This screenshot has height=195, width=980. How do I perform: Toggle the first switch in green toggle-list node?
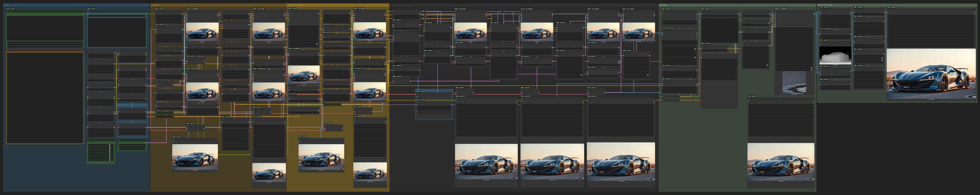point(109,145)
